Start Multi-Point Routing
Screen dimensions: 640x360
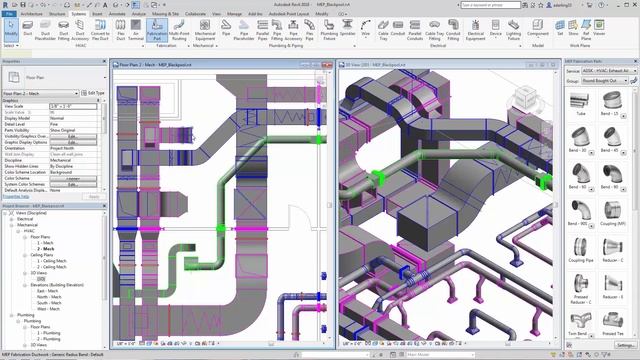pos(179,30)
